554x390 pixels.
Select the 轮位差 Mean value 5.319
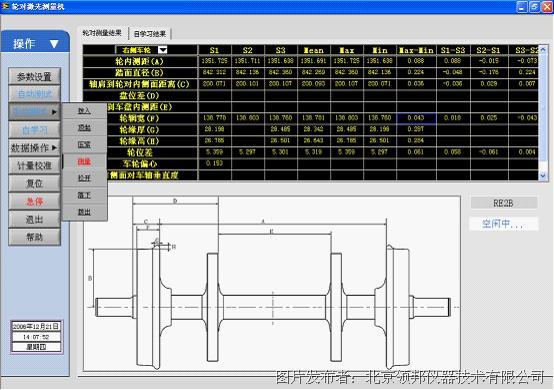pyautogui.click(x=314, y=152)
